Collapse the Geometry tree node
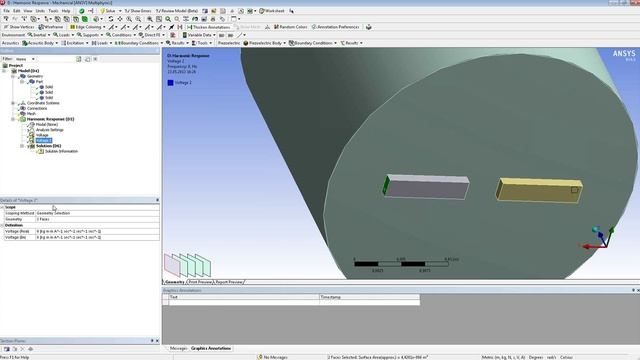 coord(13,76)
